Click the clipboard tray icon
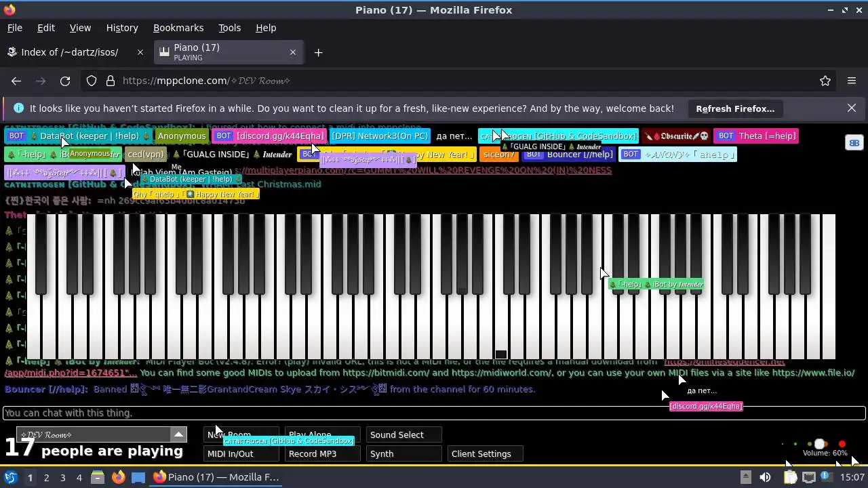 [x=790, y=477]
